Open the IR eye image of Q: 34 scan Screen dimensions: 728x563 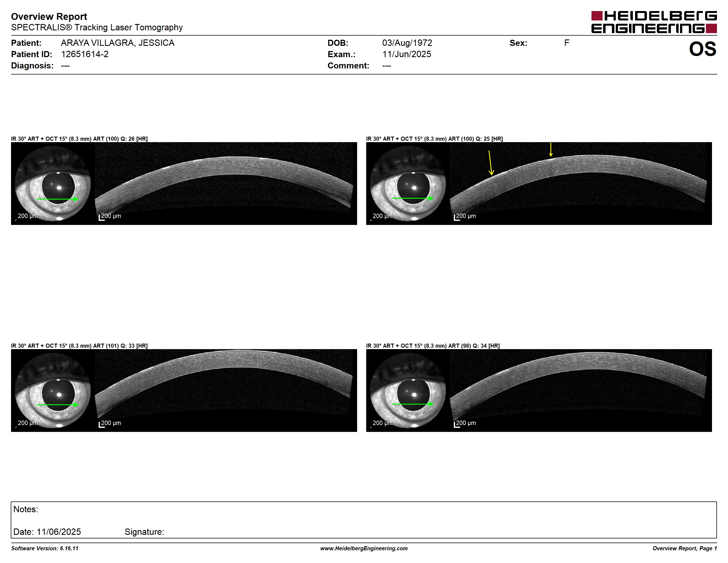pos(408,391)
